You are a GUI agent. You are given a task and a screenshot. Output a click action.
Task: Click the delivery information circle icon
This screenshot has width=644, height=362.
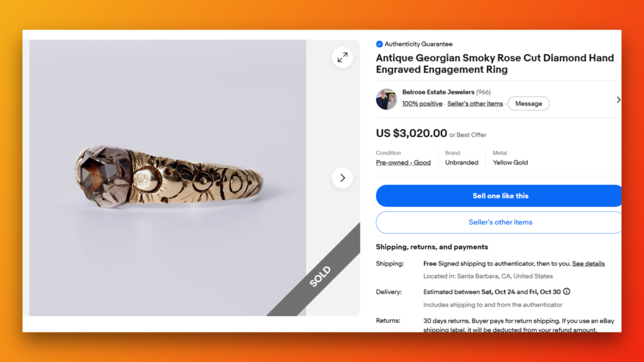coord(567,292)
